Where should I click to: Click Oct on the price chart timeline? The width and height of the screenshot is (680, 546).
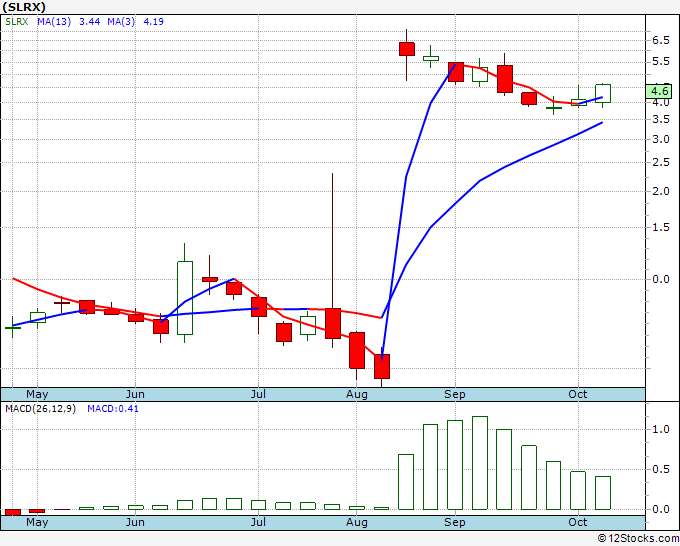coord(578,394)
